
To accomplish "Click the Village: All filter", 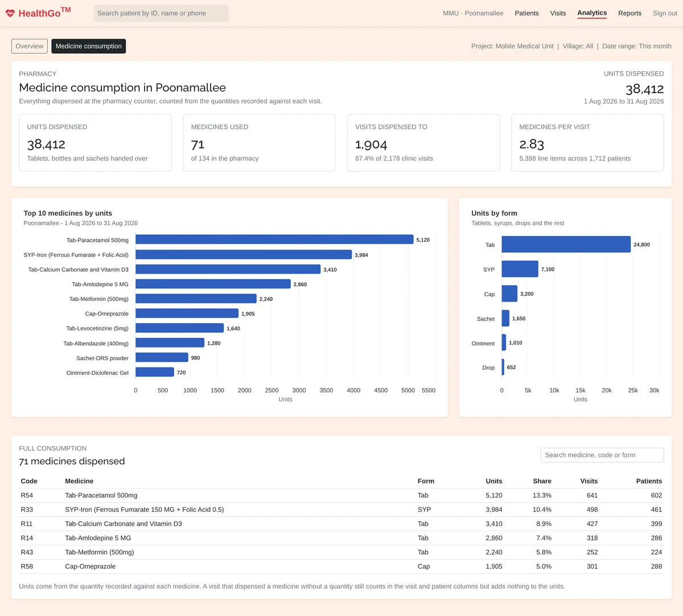I will click(x=578, y=46).
